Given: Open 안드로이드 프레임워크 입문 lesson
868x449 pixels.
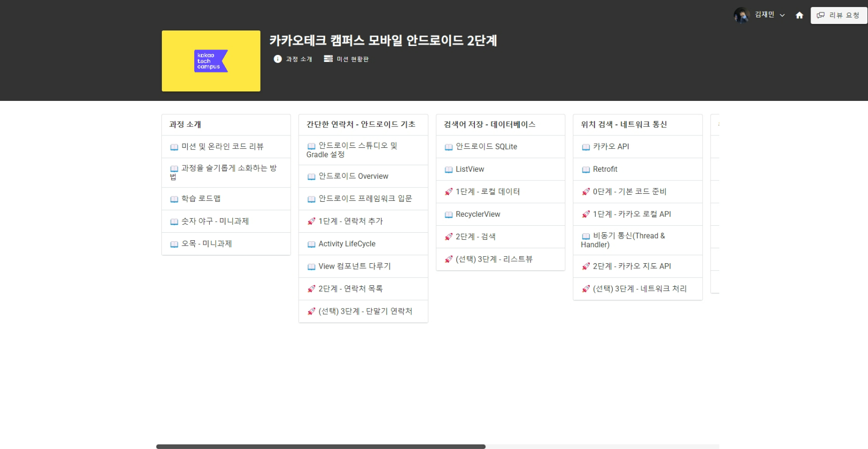Looking at the screenshot, I should pyautogui.click(x=363, y=199).
